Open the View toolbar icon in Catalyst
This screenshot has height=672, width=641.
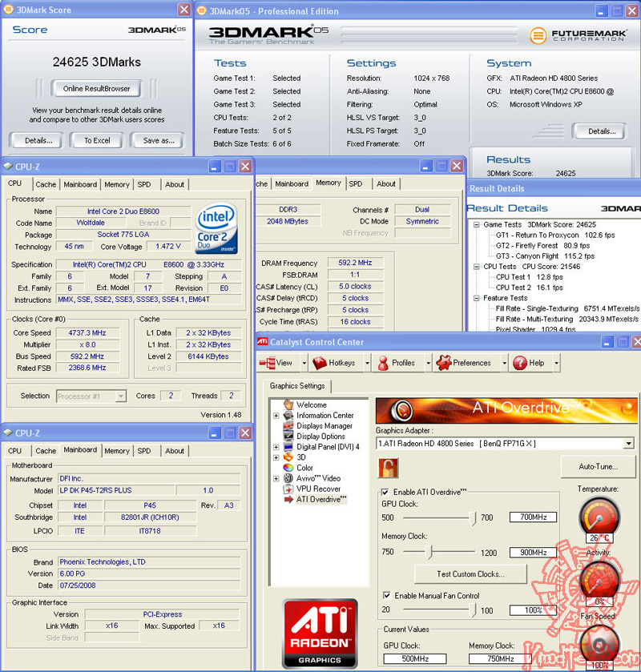coord(267,363)
